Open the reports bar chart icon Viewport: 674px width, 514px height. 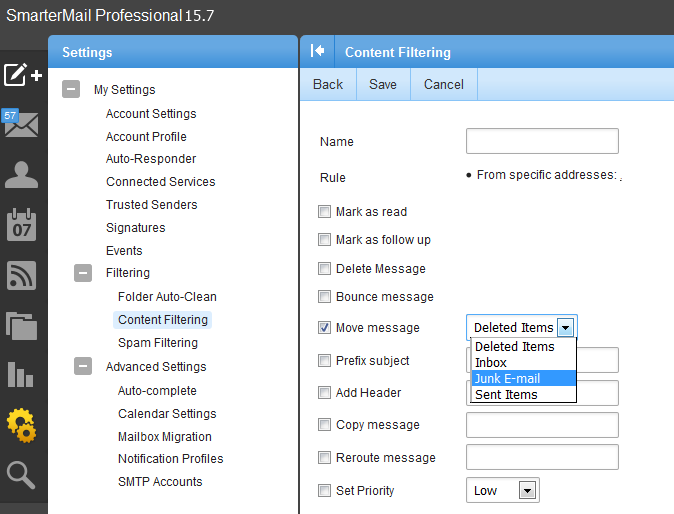click(x=22, y=374)
